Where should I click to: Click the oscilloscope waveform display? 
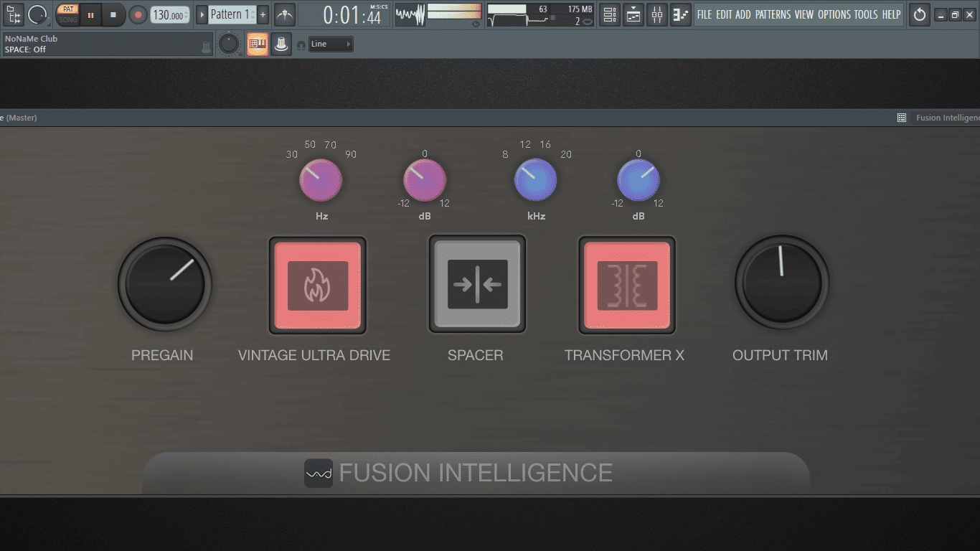410,14
